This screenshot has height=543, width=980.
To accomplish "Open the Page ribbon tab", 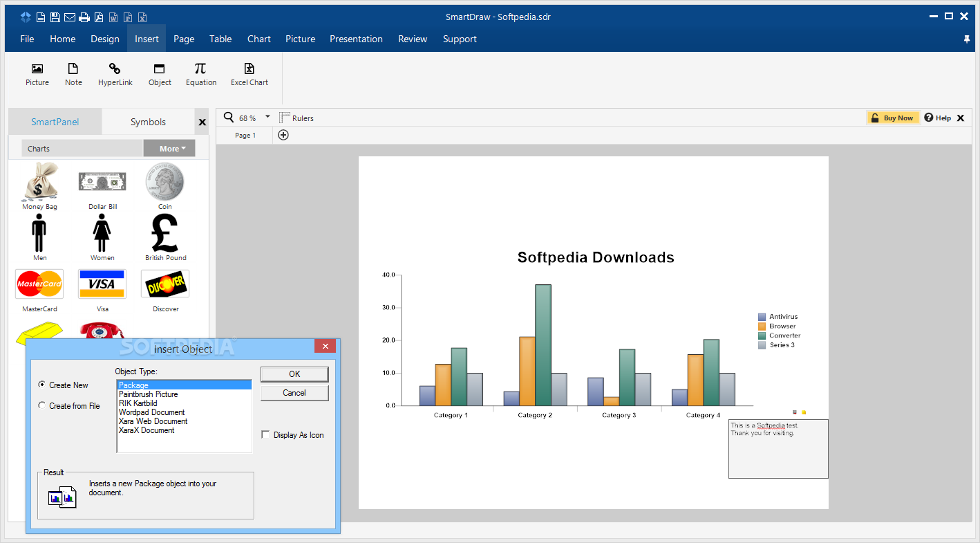I will click(184, 39).
